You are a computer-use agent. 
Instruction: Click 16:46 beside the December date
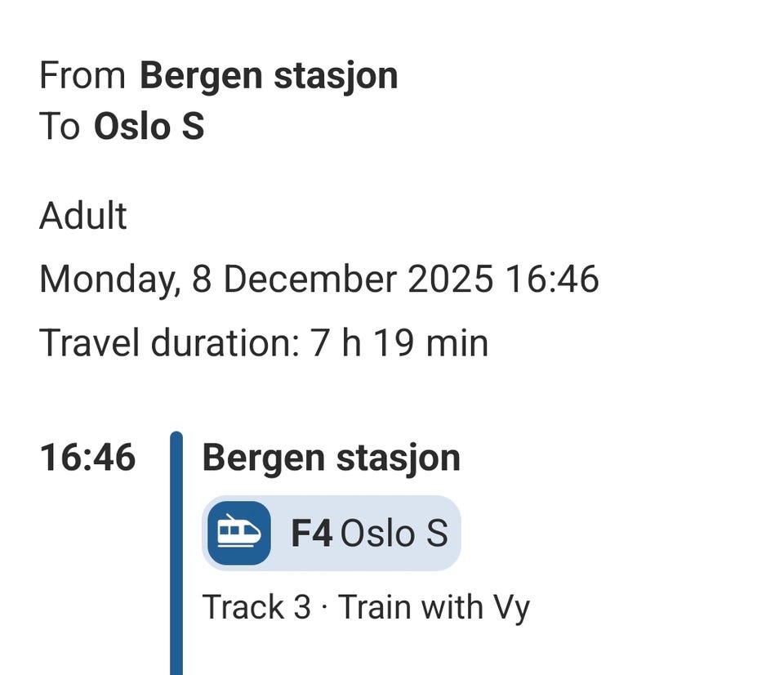[x=552, y=279]
